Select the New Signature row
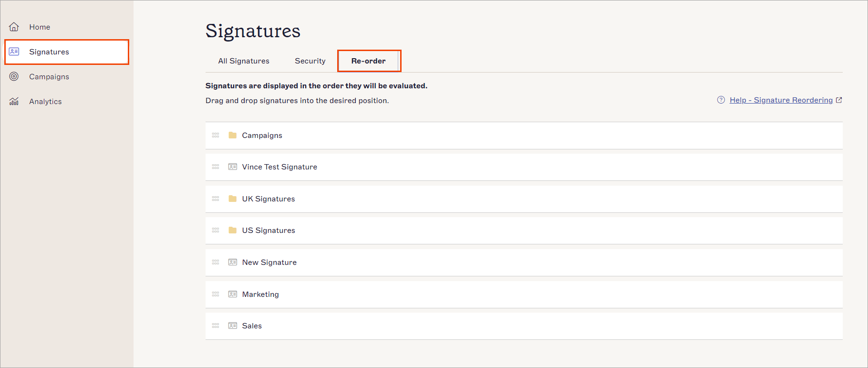This screenshot has width=868, height=368. tap(269, 262)
